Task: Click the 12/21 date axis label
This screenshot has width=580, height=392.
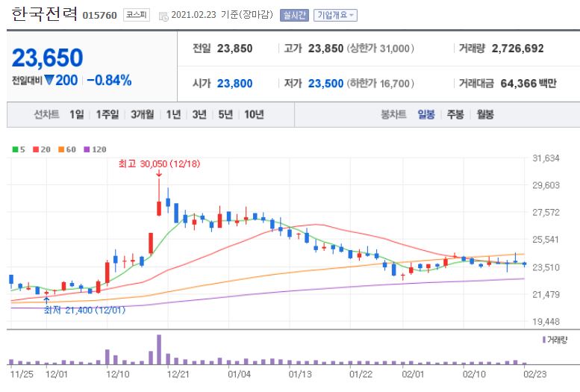Action: tap(178, 374)
